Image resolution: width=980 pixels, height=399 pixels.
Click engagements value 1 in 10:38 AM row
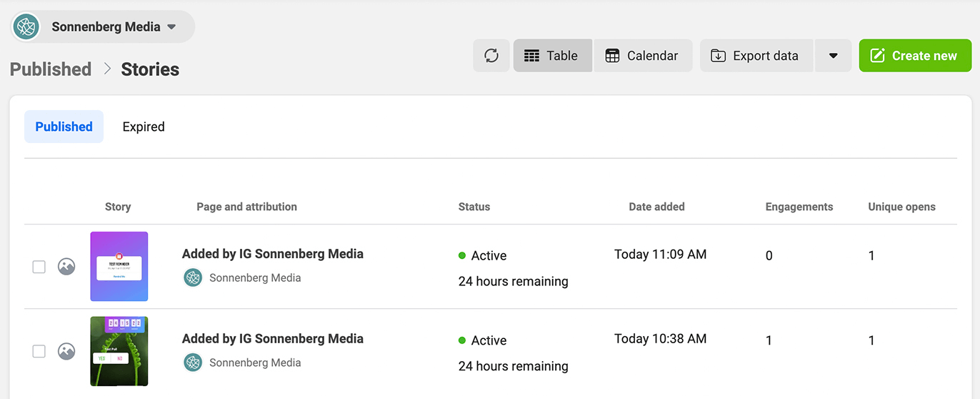(x=769, y=340)
